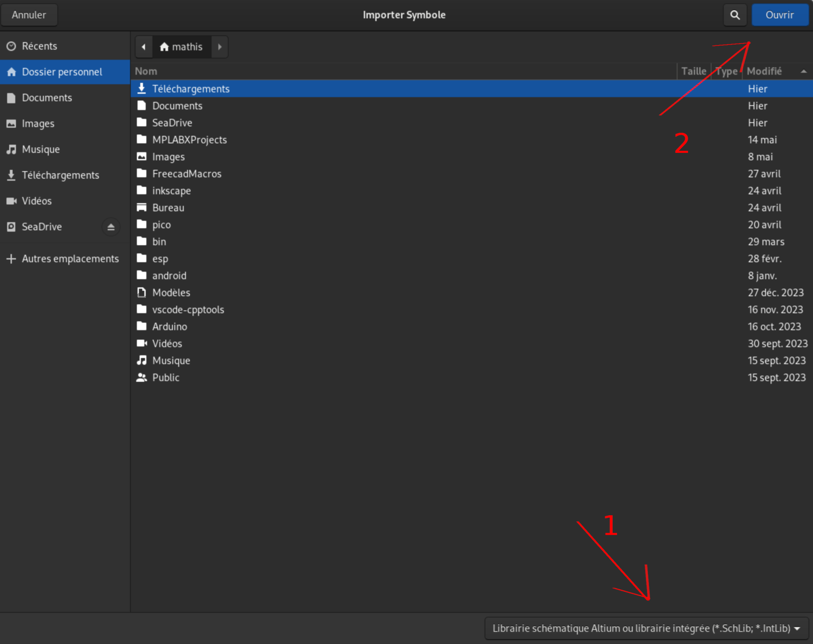813x644 pixels.
Task: Open Images in the sidebar
Action: [65, 123]
